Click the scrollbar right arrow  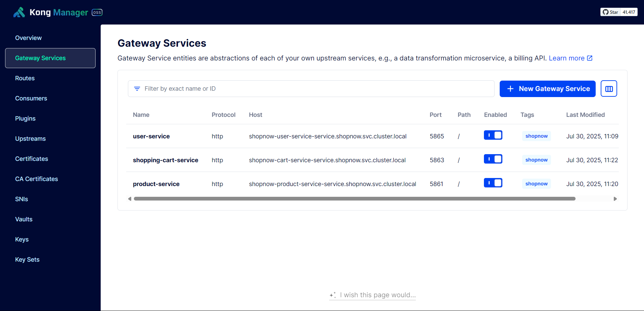pos(615,199)
